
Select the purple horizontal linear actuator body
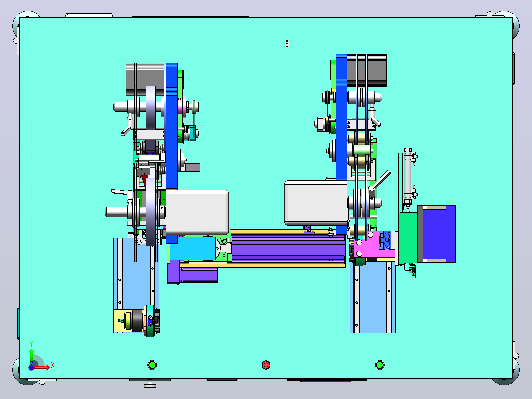(x=288, y=247)
